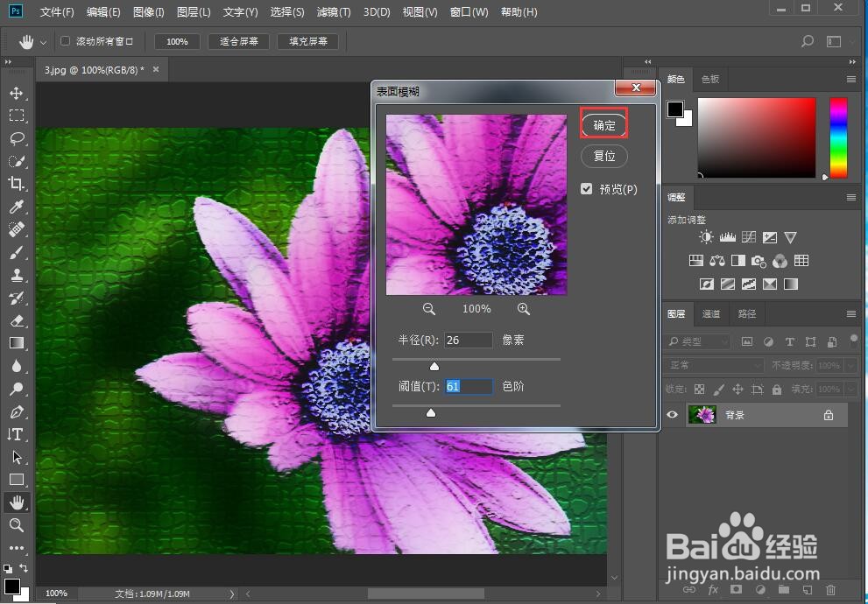868x604 pixels.
Task: Select the Gradient tool
Action: pyautogui.click(x=17, y=343)
